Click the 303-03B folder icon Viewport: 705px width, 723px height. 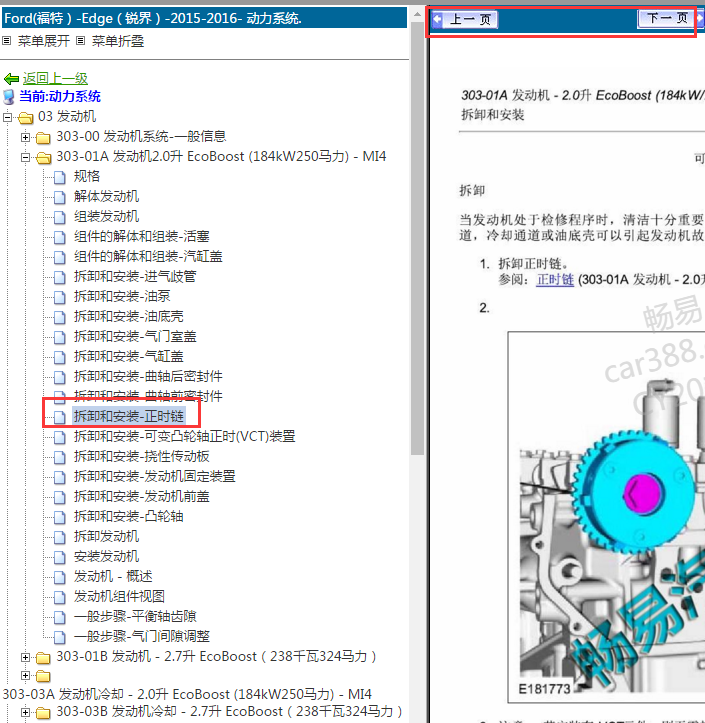click(x=43, y=713)
